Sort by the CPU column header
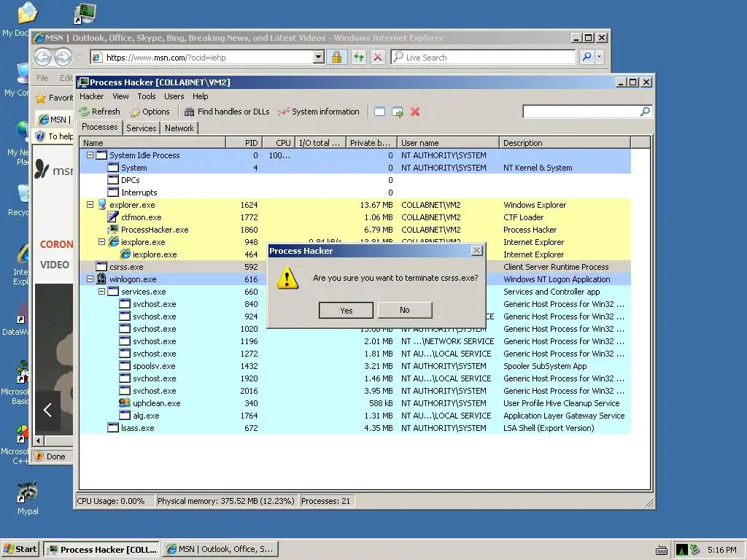The width and height of the screenshot is (747, 560). point(277,143)
